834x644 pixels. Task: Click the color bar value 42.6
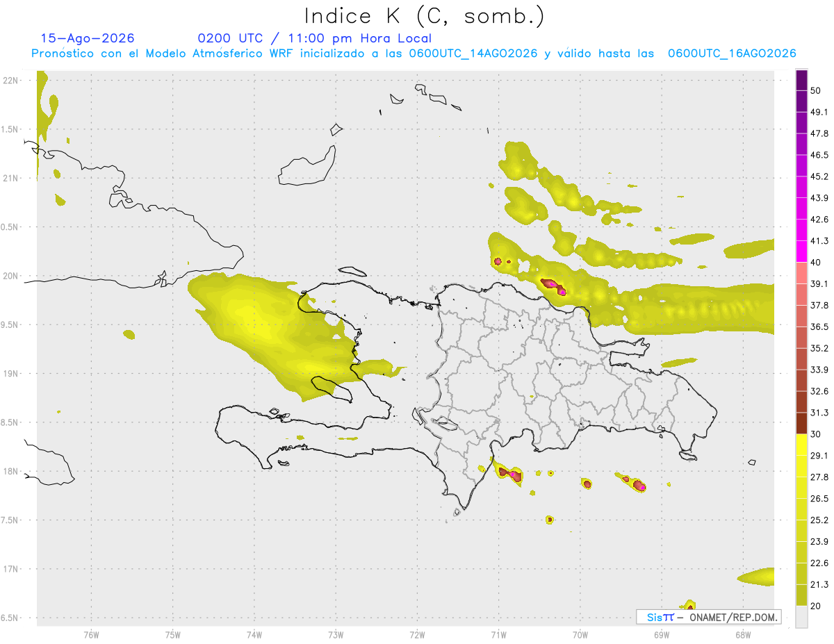point(819,220)
